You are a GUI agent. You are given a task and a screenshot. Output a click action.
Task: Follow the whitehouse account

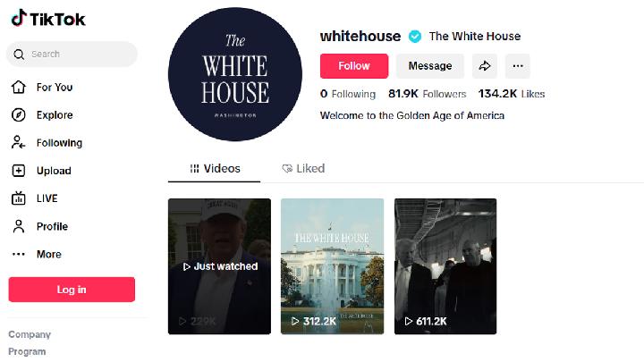(354, 65)
